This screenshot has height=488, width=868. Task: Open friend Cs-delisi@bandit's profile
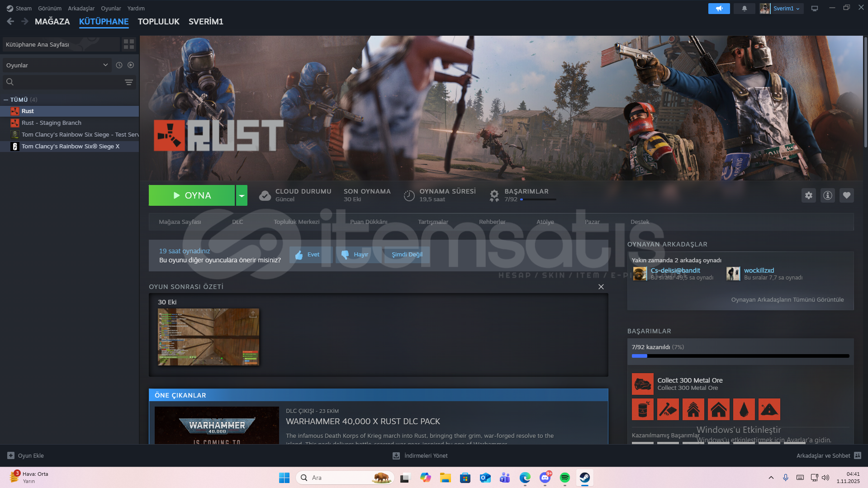pyautogui.click(x=675, y=270)
